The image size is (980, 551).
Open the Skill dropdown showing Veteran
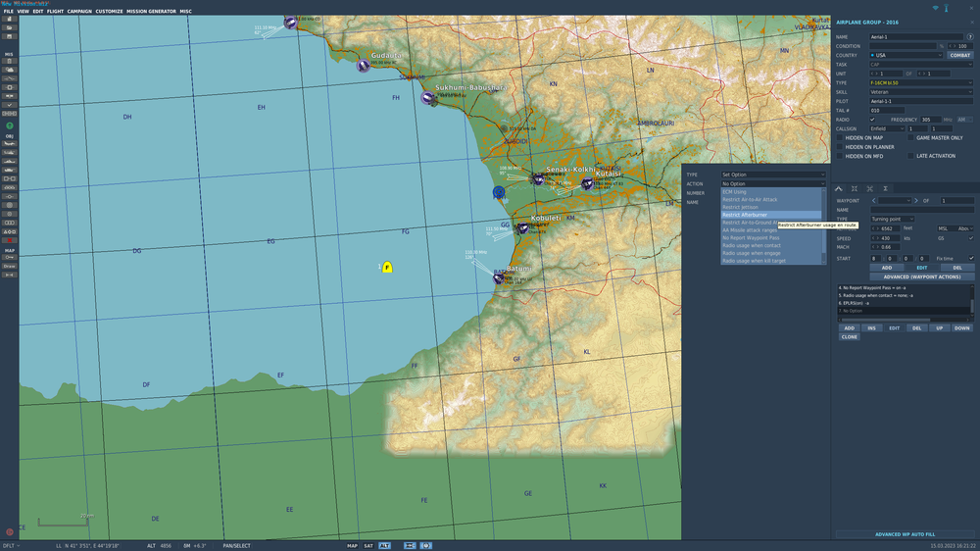click(x=921, y=92)
